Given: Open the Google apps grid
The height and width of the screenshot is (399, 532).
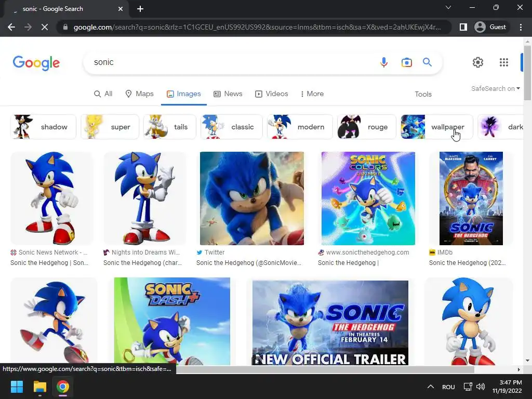Looking at the screenshot, I should pos(504,62).
